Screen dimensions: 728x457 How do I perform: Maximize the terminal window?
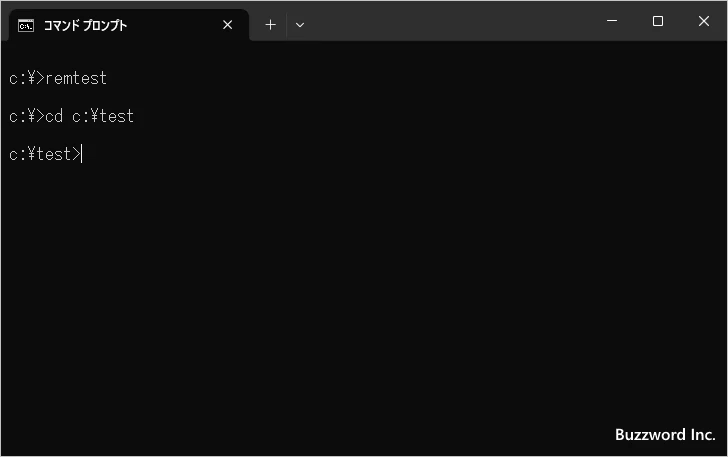click(x=657, y=21)
